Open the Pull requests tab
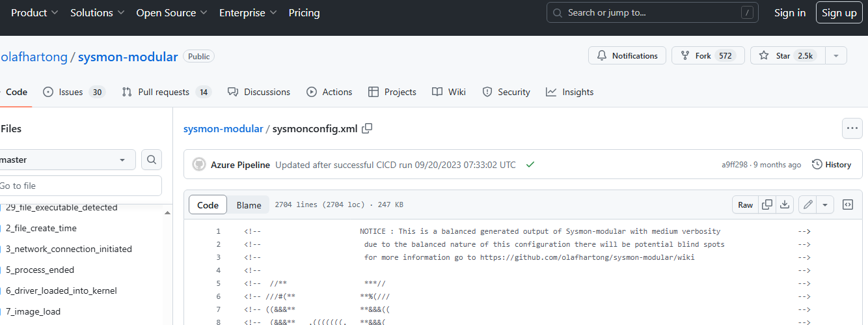Image resolution: width=868 pixels, height=325 pixels. (167, 92)
